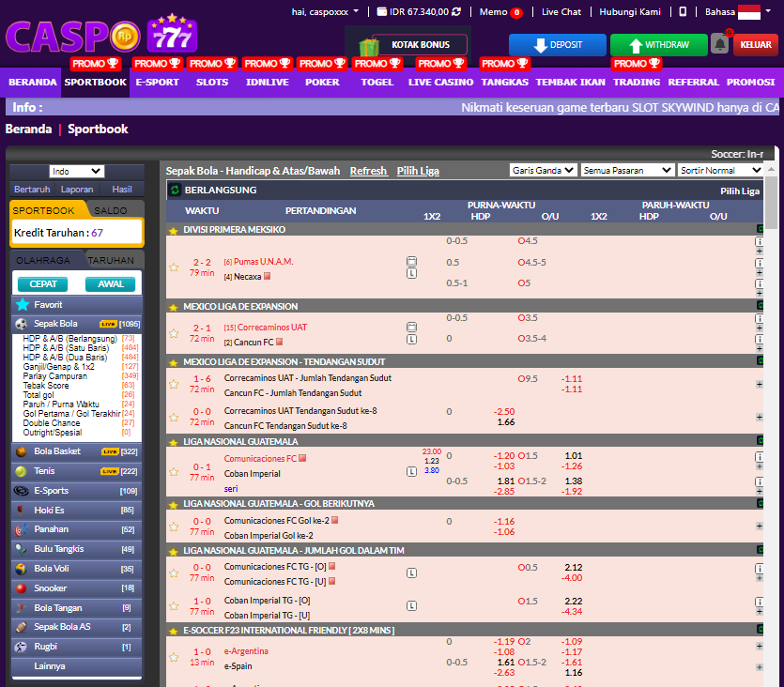Click the odds table vertical scrollbar
The width and height of the screenshot is (784, 687).
(x=771, y=203)
